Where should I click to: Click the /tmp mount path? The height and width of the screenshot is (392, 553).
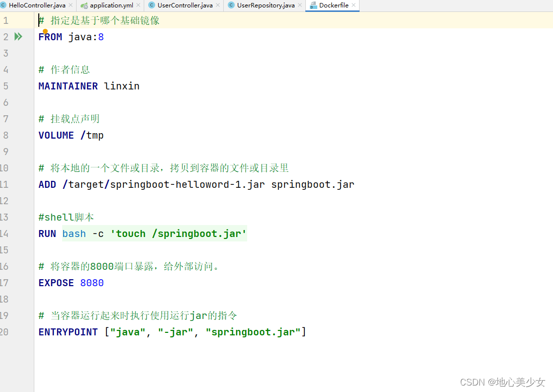pos(92,136)
